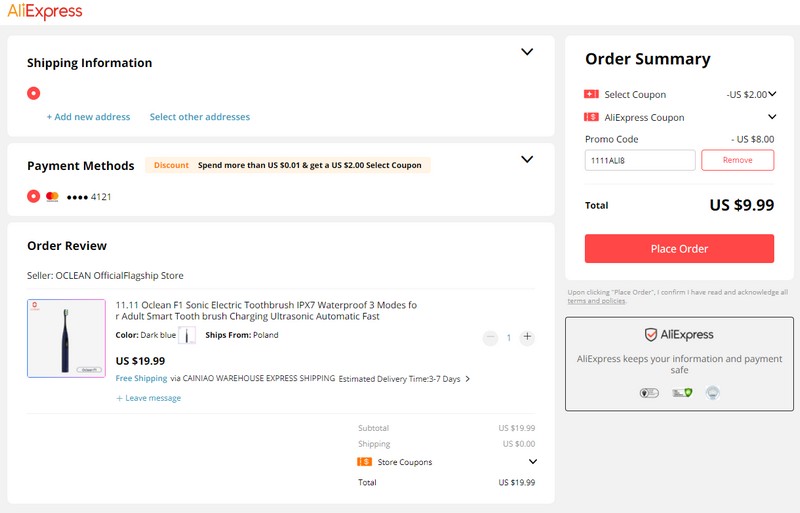Select the card ending 4121 radio button
Screen dimensions: 800x513
[34, 197]
